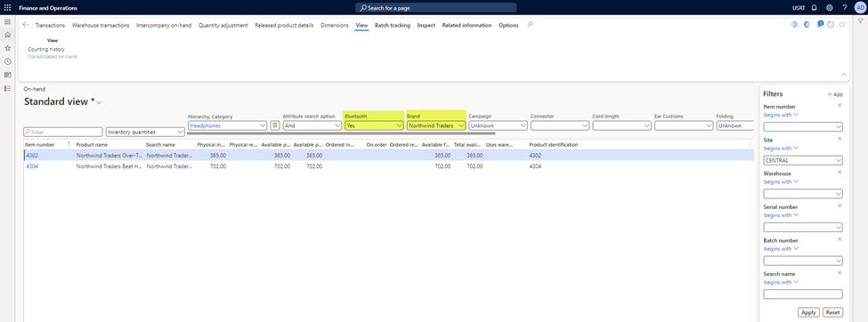Open item number 4302 link

[x=32, y=156]
